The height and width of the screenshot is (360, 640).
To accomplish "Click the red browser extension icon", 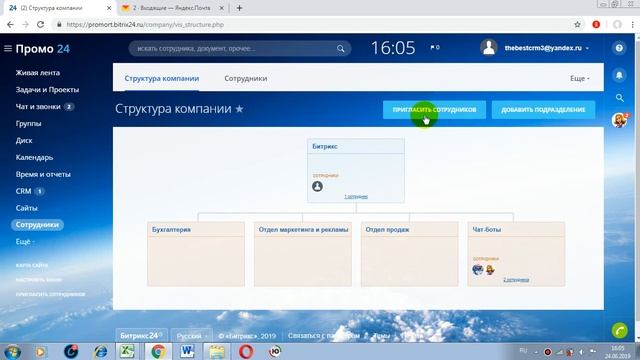I will (x=596, y=24).
